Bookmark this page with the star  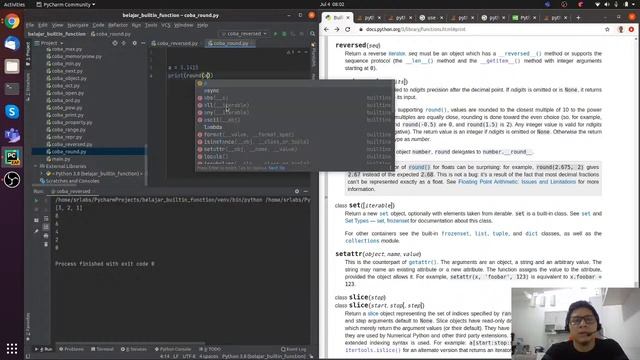click(x=607, y=29)
